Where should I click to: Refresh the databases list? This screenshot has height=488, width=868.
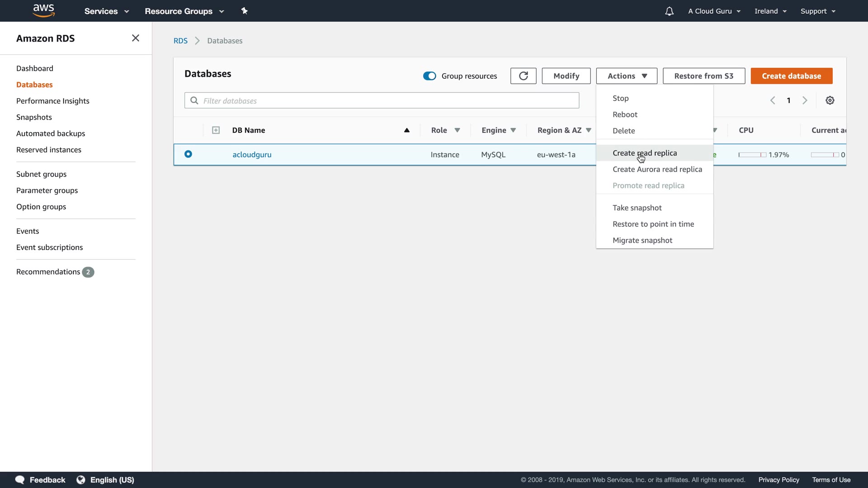pos(523,76)
